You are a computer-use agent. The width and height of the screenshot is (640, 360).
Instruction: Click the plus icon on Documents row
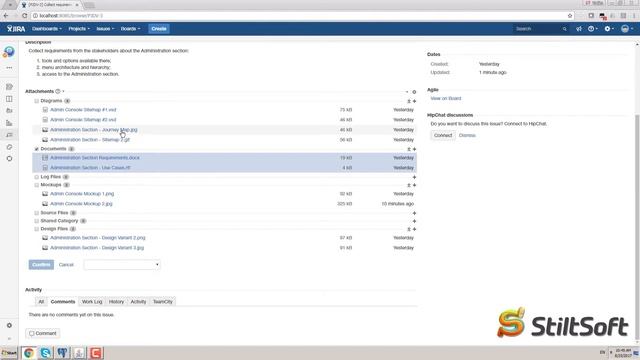[x=414, y=149]
